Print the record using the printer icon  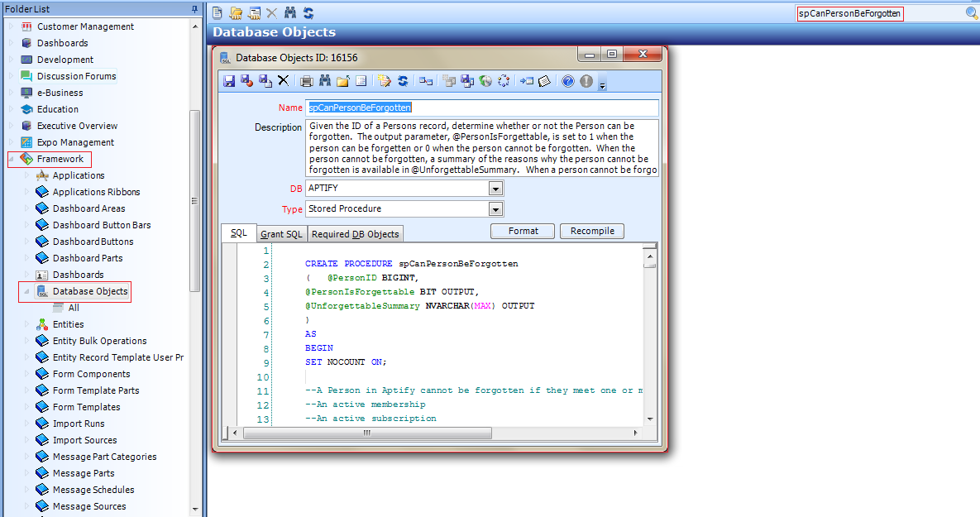306,80
